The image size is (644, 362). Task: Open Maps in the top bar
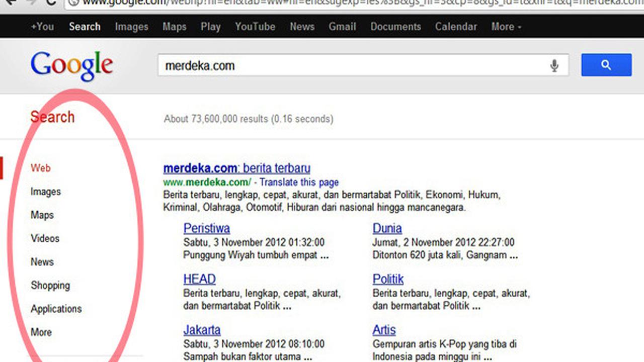tap(174, 27)
